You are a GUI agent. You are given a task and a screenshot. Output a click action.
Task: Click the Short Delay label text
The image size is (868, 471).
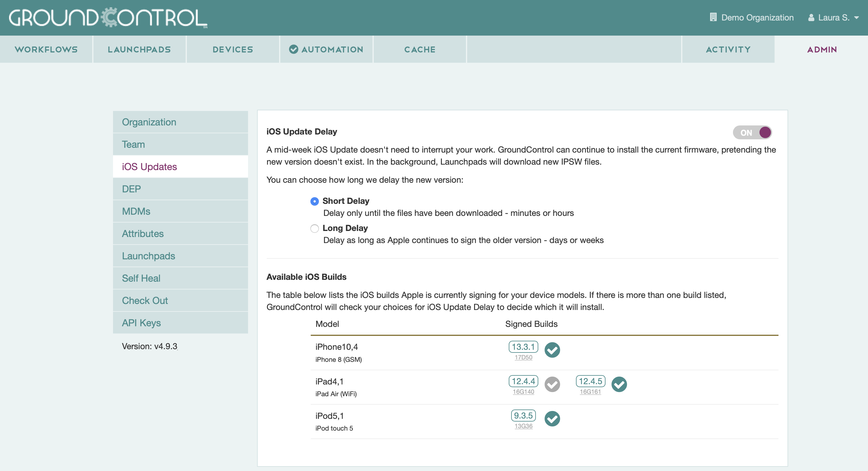346,201
